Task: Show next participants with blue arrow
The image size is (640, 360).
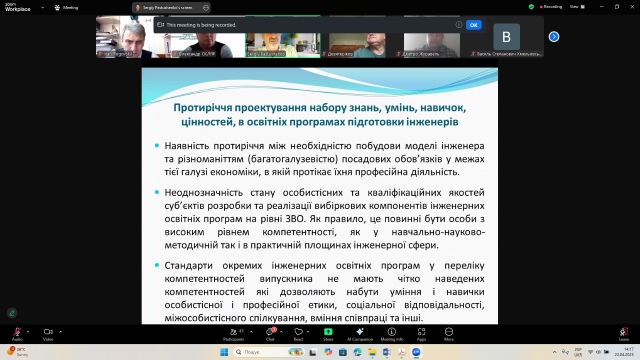Action: click(x=553, y=37)
